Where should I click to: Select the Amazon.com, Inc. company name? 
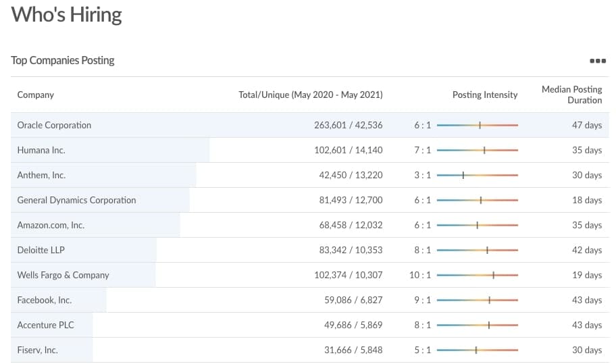51,225
